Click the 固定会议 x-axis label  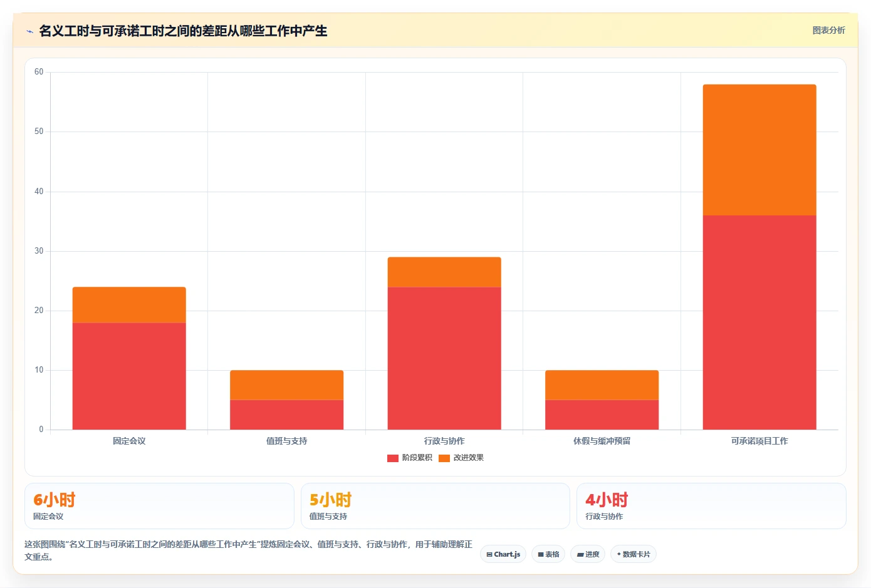coord(129,441)
